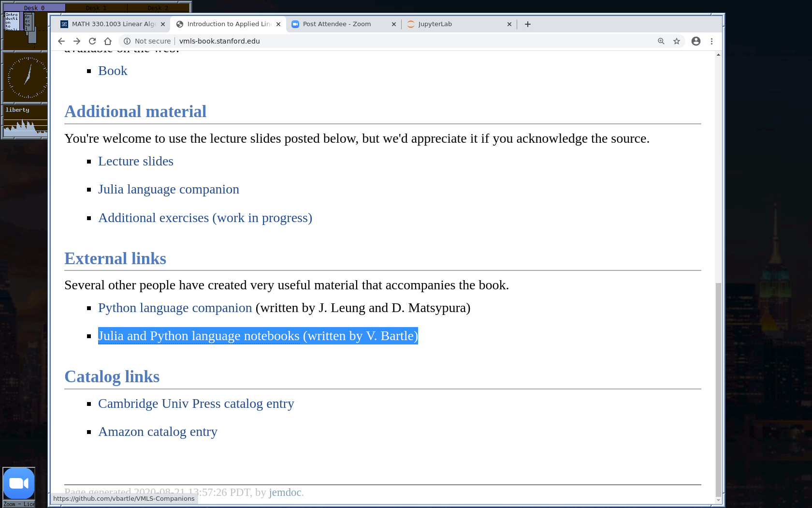Switch to the JupyterLab tab
Viewport: 812px width, 508px height.
(x=454, y=24)
